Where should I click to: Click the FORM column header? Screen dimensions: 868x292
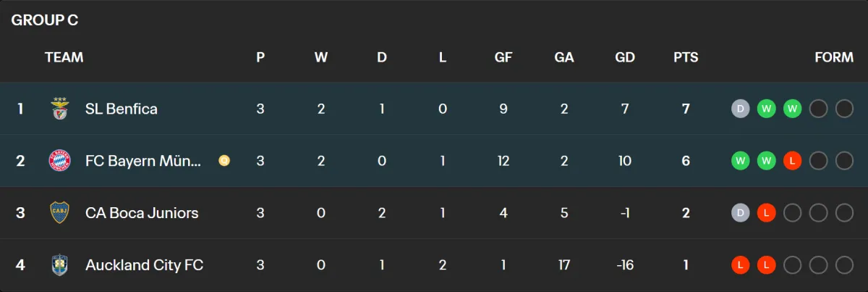coord(834,57)
